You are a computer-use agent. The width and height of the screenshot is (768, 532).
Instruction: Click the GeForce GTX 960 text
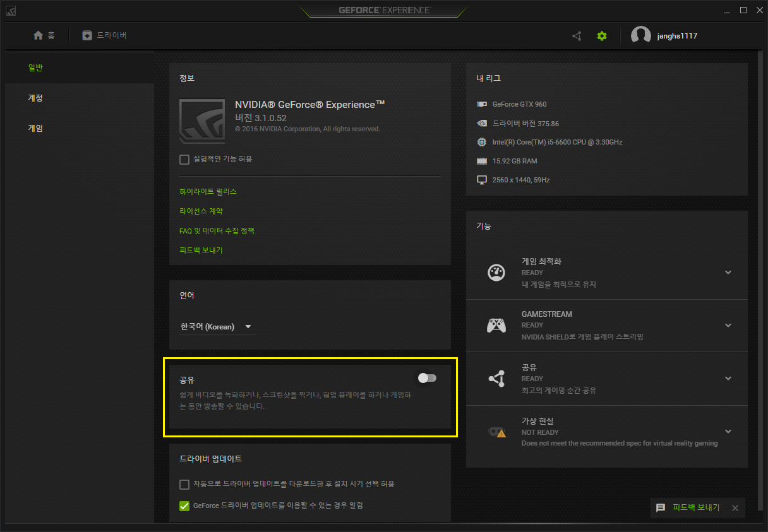520,104
